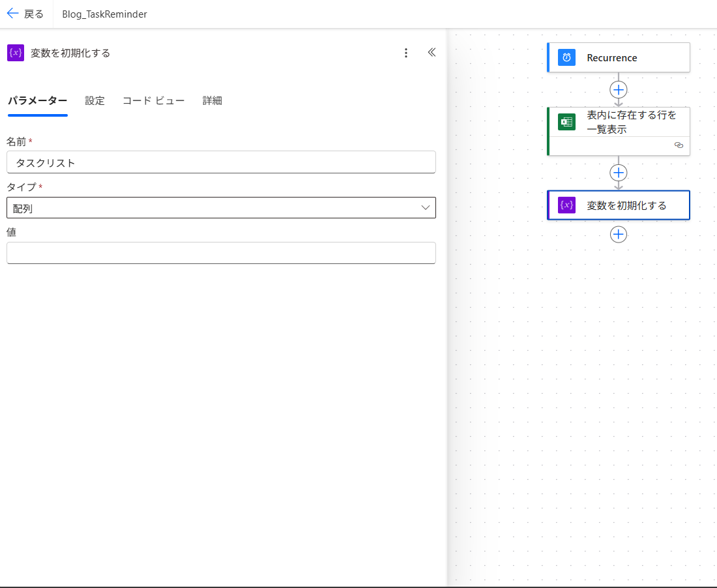Open the タイプ dropdown showing 配列
Viewport: 717px width, 588px height.
221,208
